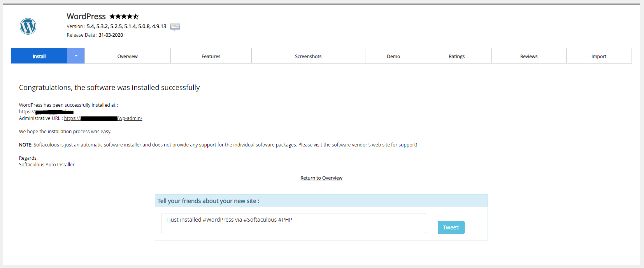View the Screenshots tab

(x=308, y=56)
